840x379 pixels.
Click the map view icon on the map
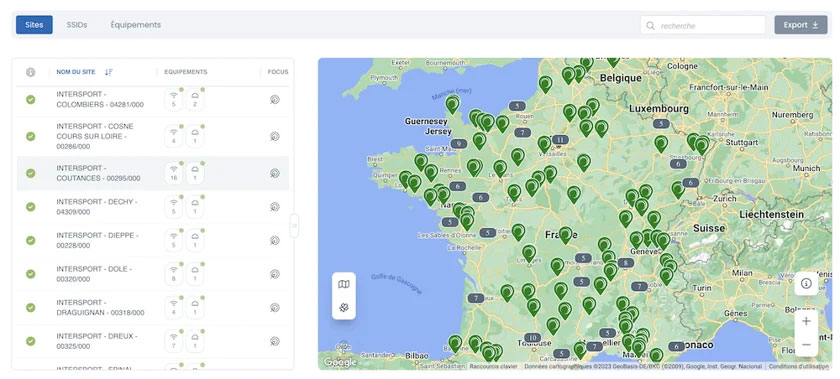click(x=344, y=284)
